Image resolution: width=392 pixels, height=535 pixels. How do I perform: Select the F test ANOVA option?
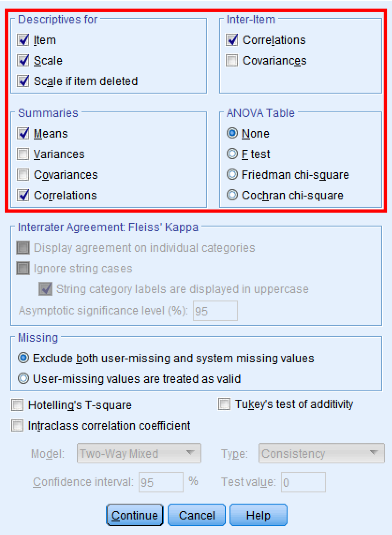(x=232, y=154)
